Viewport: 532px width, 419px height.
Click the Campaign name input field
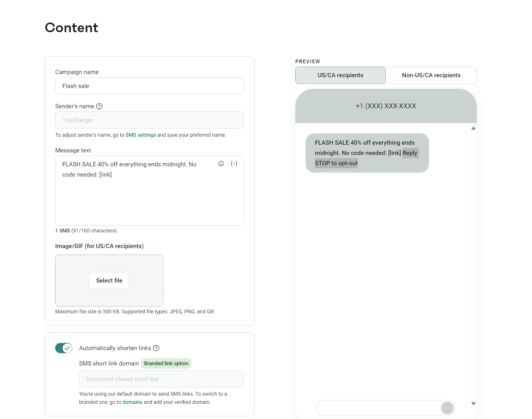tap(149, 86)
